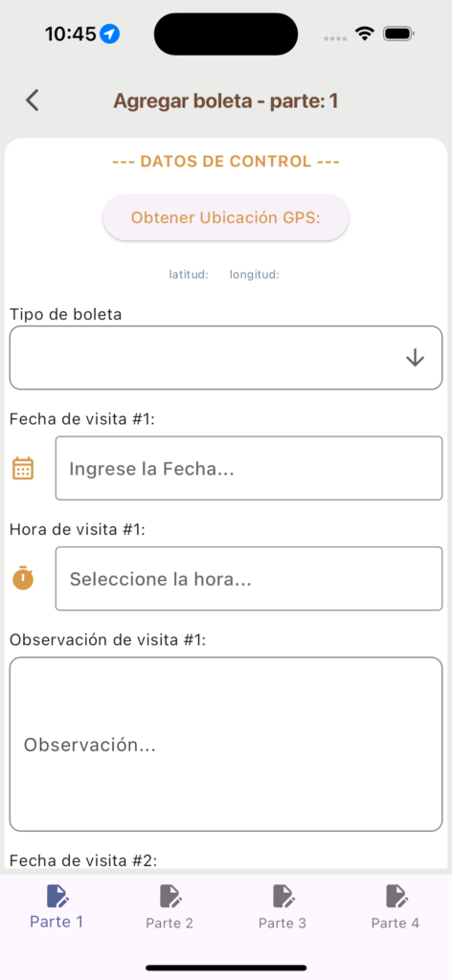
Task: Tap the location arrow in status bar
Action: tap(110, 33)
